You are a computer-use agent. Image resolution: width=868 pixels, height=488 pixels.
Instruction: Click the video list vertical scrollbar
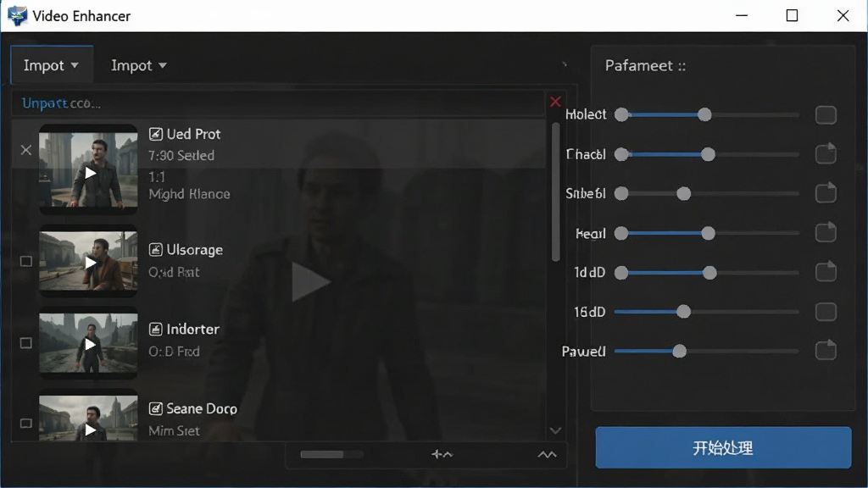click(x=556, y=191)
